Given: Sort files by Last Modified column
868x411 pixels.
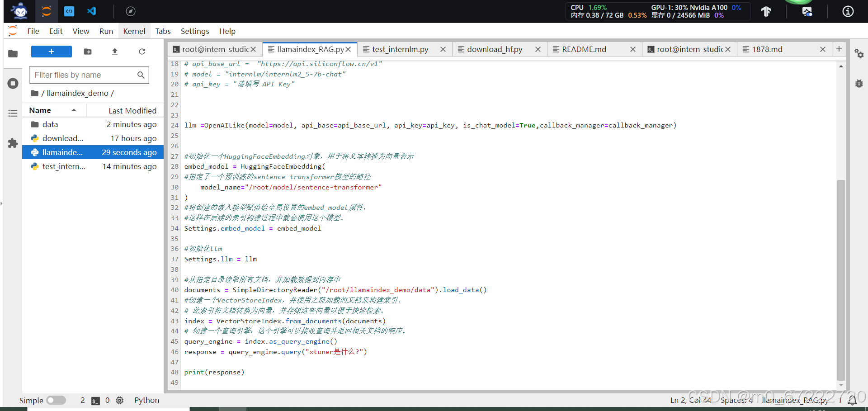Looking at the screenshot, I should [132, 110].
